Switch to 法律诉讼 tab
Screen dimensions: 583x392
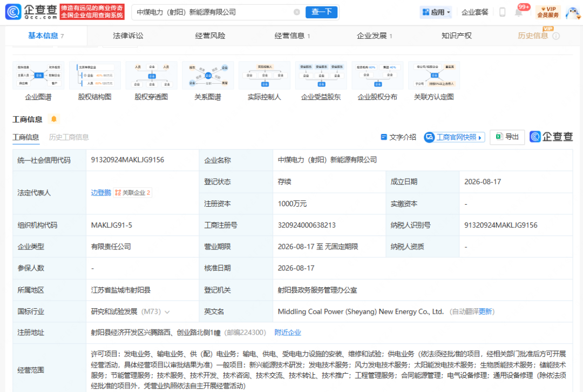(x=128, y=36)
